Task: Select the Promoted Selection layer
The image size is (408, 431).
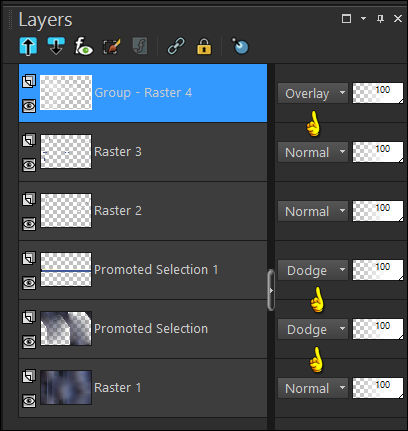Action: click(x=143, y=329)
